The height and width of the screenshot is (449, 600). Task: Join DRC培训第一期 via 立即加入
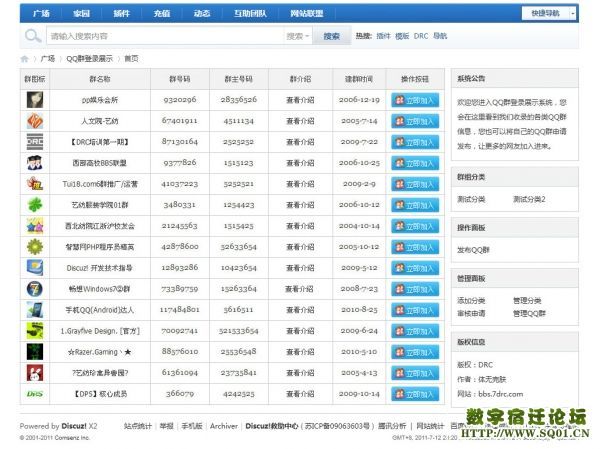pos(415,142)
